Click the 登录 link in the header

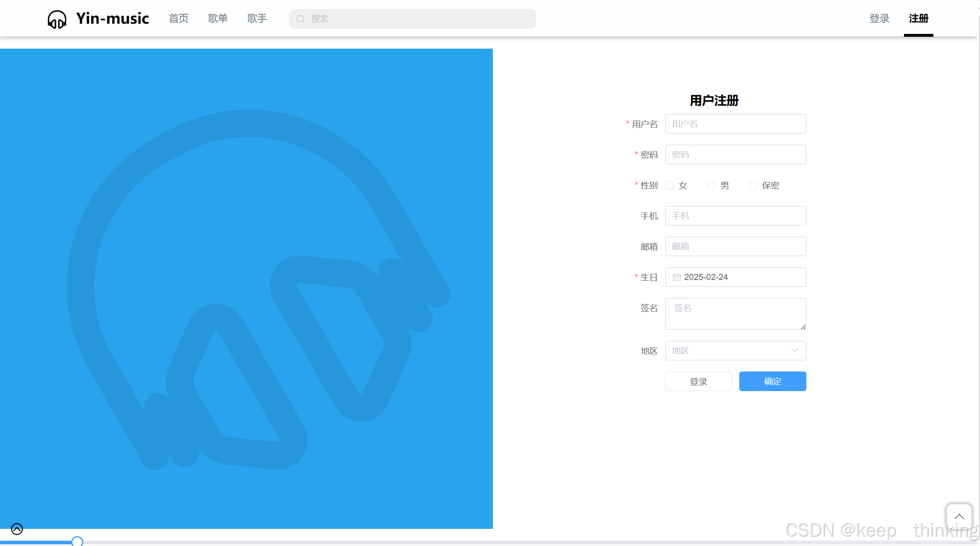879,18
